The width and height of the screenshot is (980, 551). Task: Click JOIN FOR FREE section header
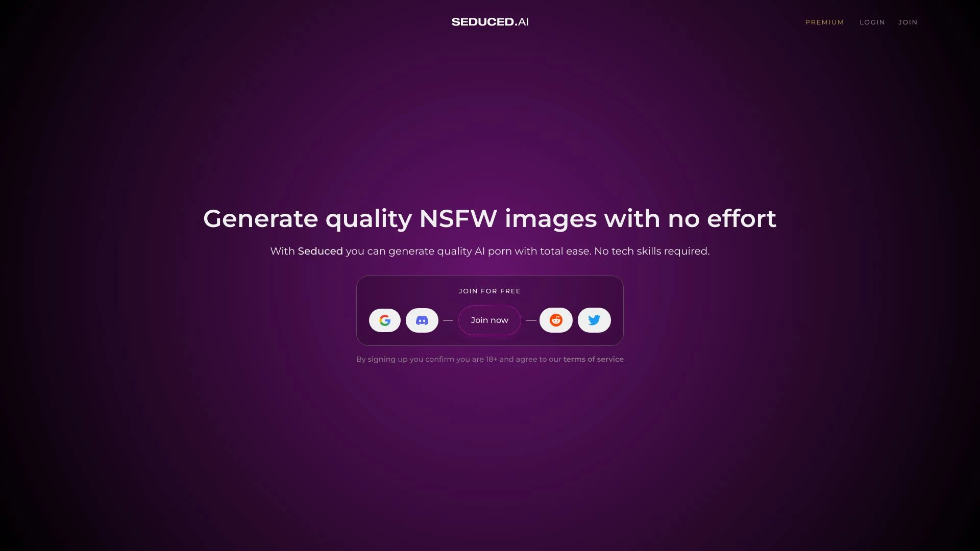tap(489, 291)
